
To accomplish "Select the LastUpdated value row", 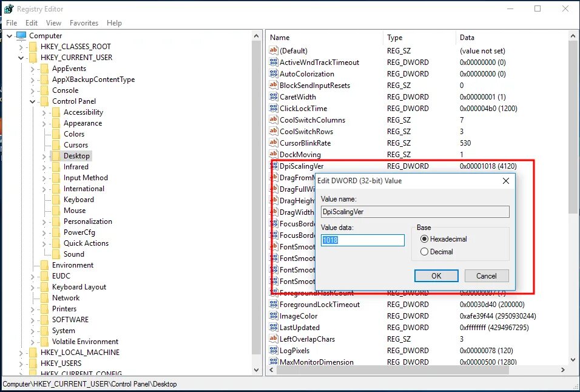I will tap(417, 327).
